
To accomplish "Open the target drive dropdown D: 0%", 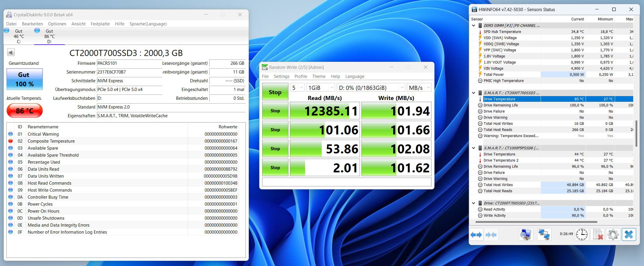I will click(371, 87).
